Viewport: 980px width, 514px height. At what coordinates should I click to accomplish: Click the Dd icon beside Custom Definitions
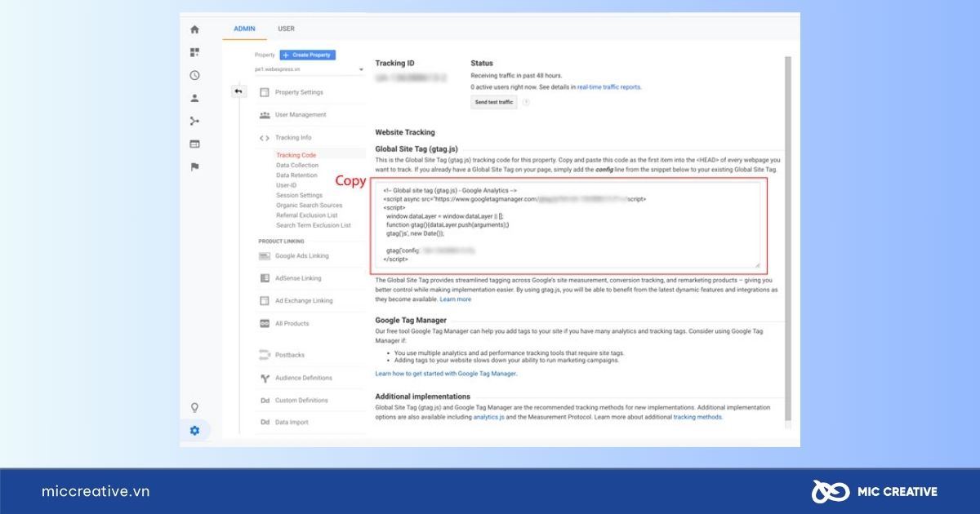pyautogui.click(x=265, y=401)
